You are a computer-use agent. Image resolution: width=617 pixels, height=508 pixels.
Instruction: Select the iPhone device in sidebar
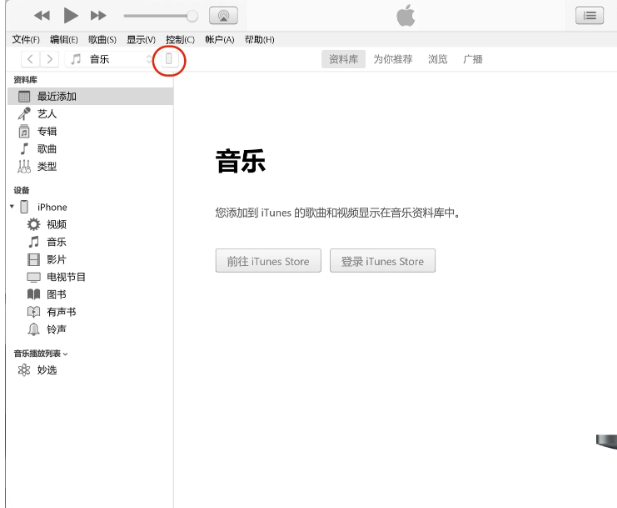(x=90, y=207)
